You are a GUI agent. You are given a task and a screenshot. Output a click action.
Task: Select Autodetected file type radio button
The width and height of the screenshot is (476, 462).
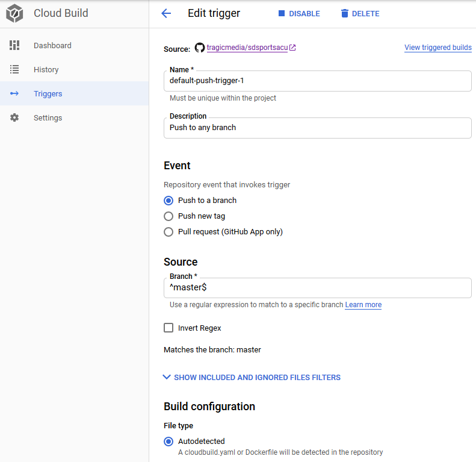click(168, 442)
